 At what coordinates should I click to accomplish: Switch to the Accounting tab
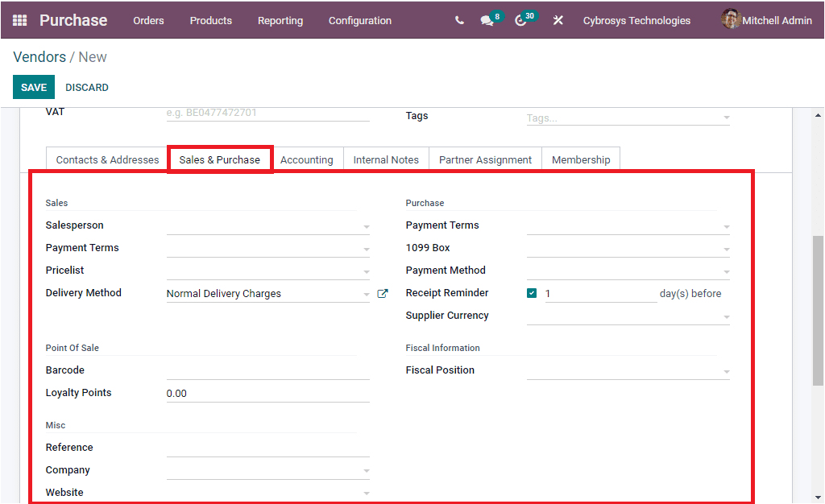307,159
